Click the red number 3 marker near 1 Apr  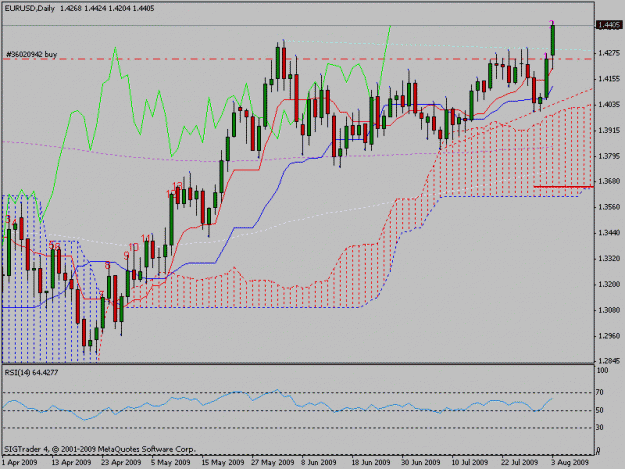8,220
